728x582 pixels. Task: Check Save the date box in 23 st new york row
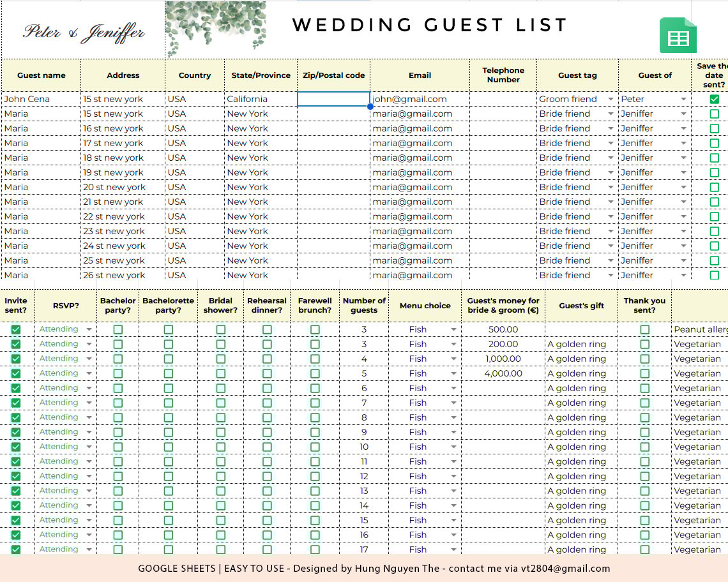714,231
